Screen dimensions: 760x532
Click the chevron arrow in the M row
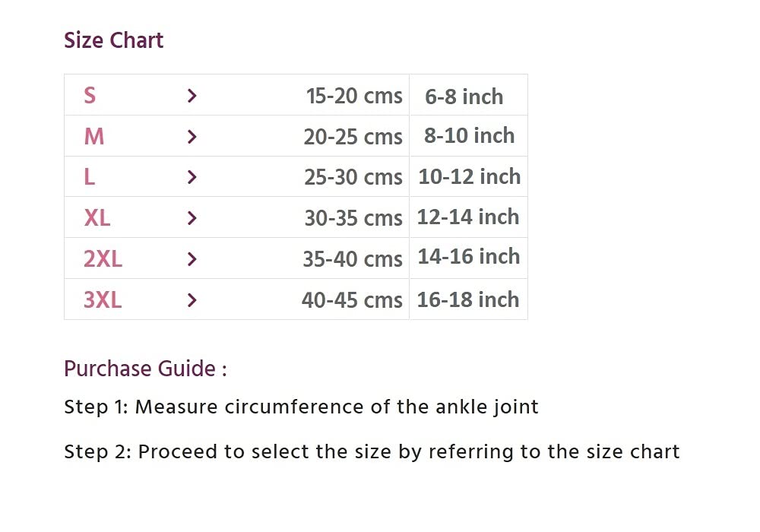pos(192,137)
